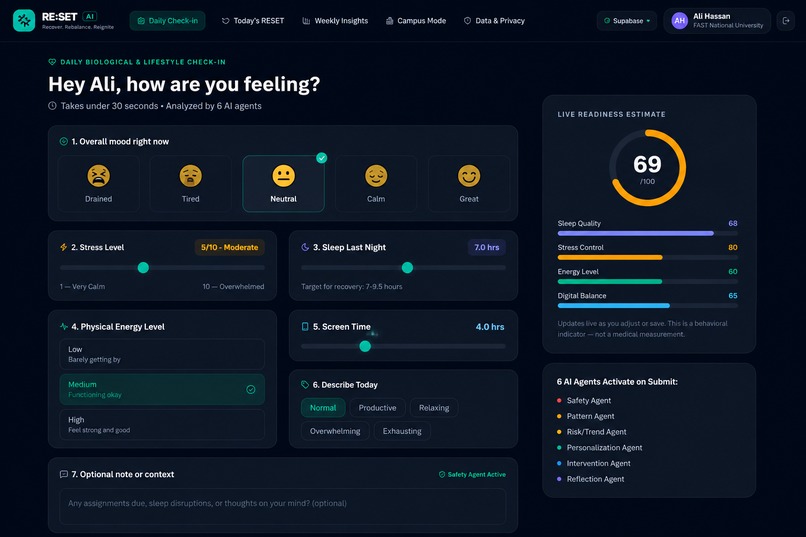Open the Campus Mode tab
The height and width of the screenshot is (537, 806).
tap(416, 21)
